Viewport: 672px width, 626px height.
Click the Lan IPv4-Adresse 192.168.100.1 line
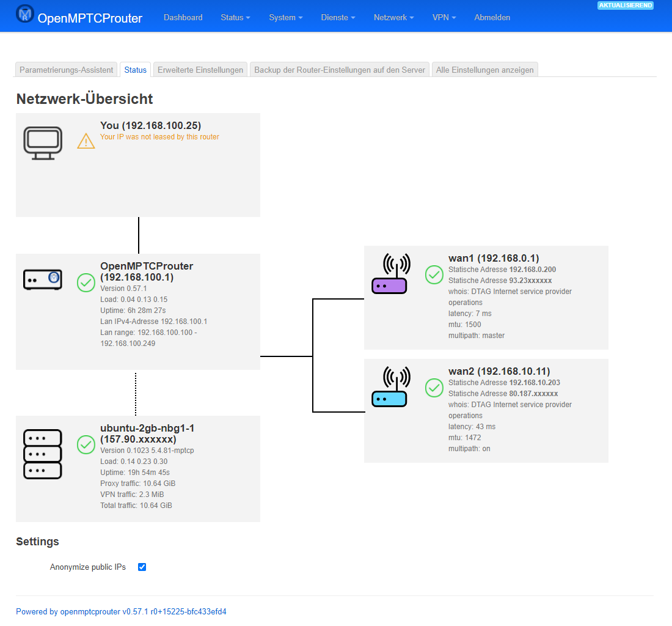coord(154,322)
